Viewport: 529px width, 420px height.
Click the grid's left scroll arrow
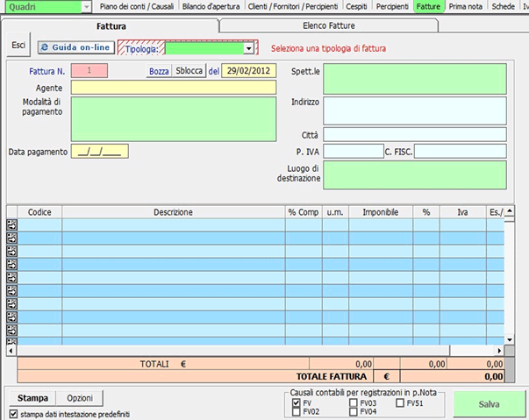11,351
